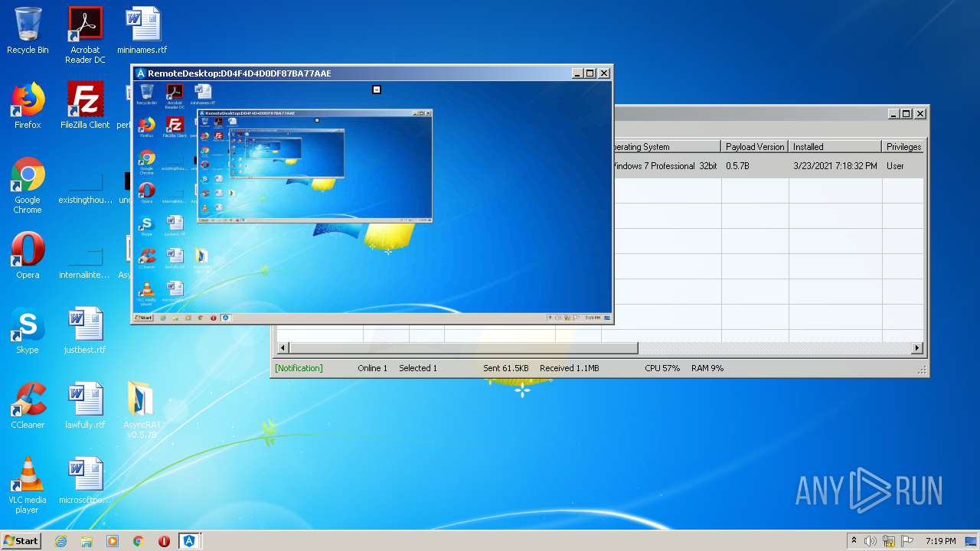Select the 0.5.7B payload version cell

click(755, 166)
